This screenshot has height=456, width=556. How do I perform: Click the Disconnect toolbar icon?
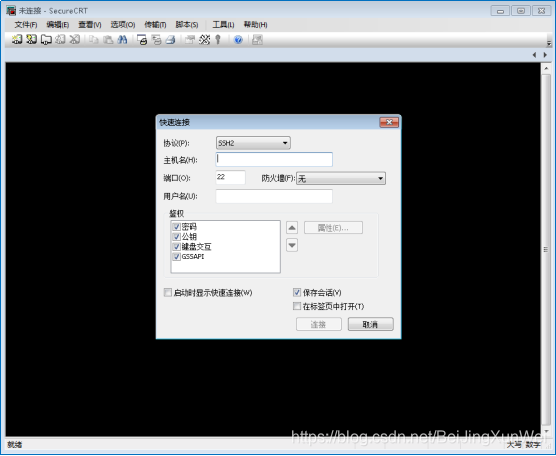click(x=74, y=39)
